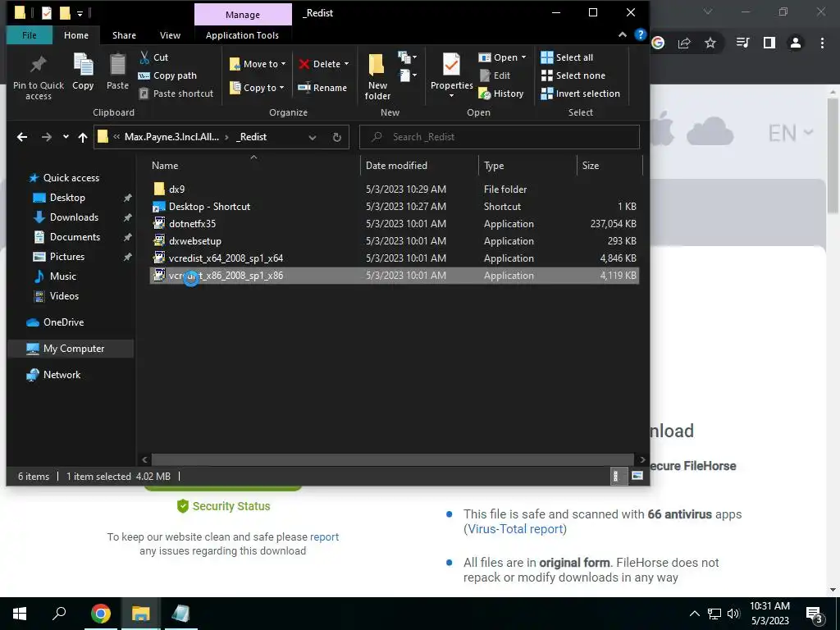
Task: Click Select all in the ribbon
Action: point(567,57)
